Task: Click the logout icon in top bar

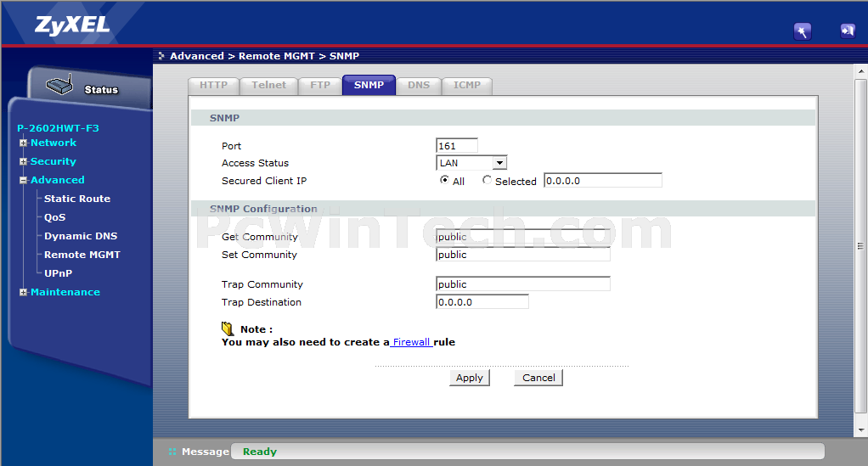Action: point(848,31)
